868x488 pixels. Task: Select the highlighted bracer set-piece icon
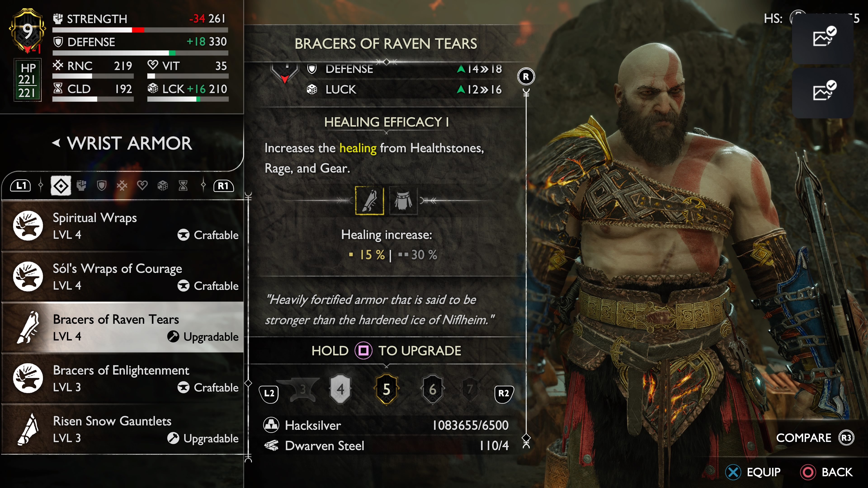click(x=370, y=201)
